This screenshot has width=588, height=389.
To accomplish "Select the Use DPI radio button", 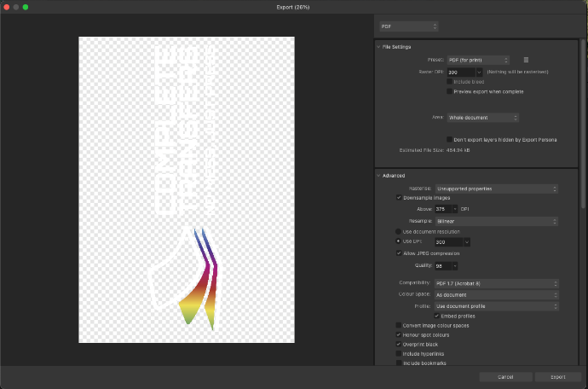I will pyautogui.click(x=398, y=241).
